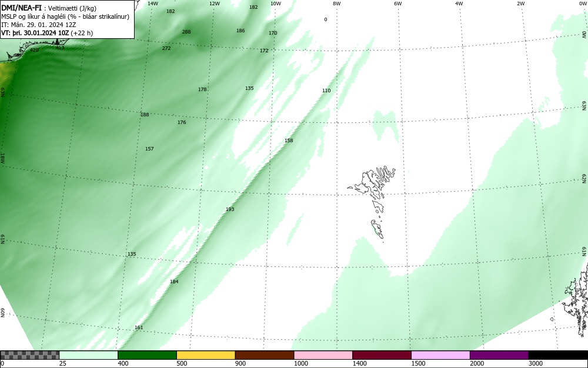Viewport: 588px width, 368px height.
Task: Click the "900" legend scale label
Action: (x=240, y=363)
